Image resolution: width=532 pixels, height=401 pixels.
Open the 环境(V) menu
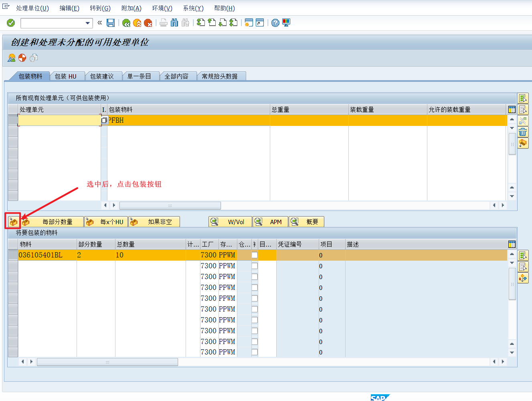click(162, 8)
